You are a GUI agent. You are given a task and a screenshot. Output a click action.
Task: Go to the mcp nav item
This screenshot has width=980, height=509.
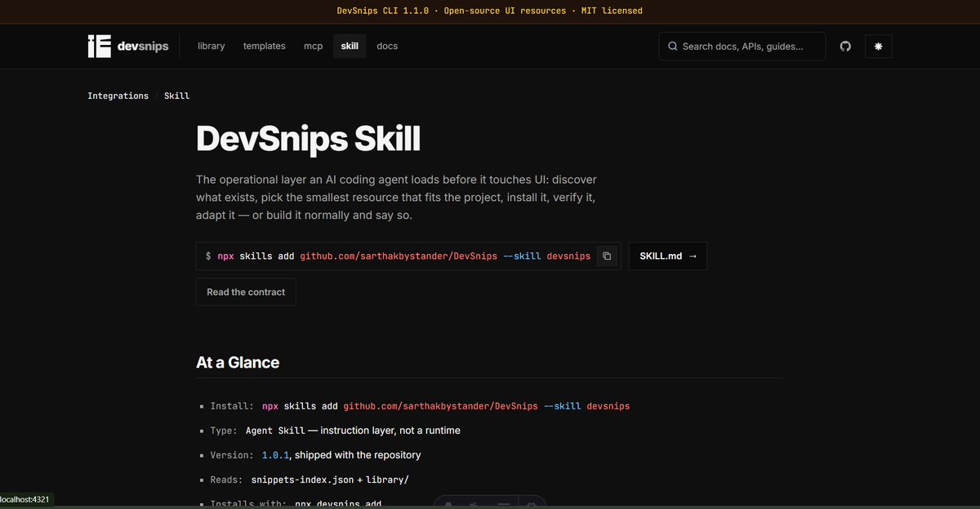314,47
